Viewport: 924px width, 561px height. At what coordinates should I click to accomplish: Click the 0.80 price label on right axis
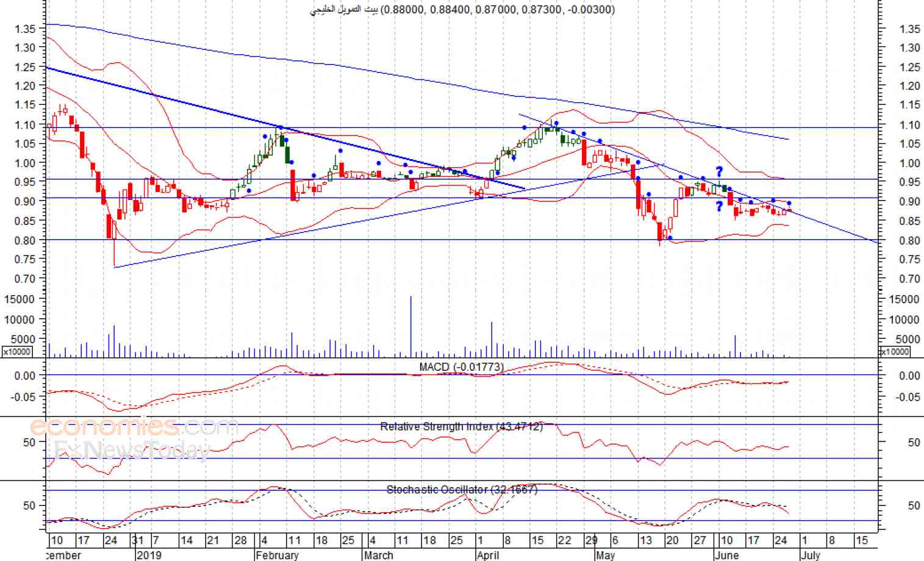[910, 240]
